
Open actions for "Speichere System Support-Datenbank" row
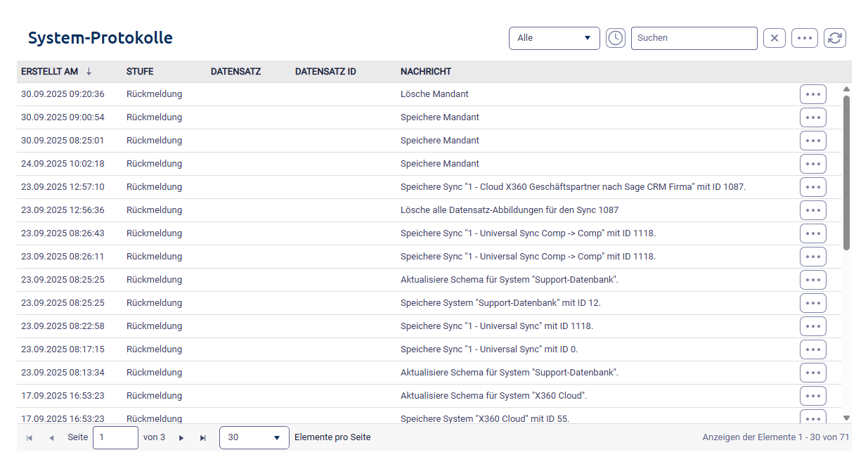[x=812, y=303]
